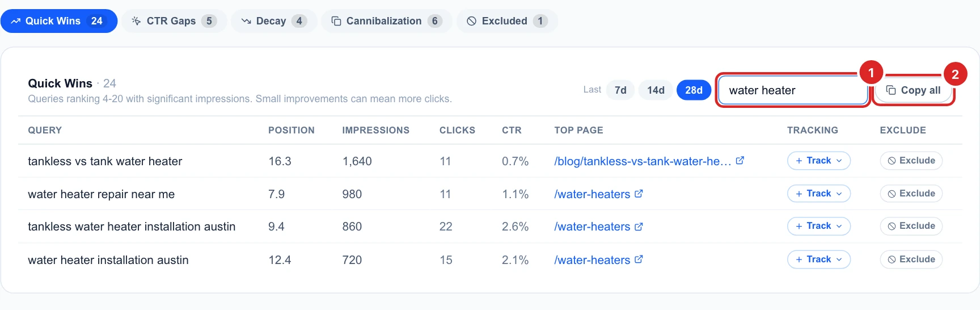Click the CTR column header
This screenshot has width=980, height=310.
click(x=512, y=130)
